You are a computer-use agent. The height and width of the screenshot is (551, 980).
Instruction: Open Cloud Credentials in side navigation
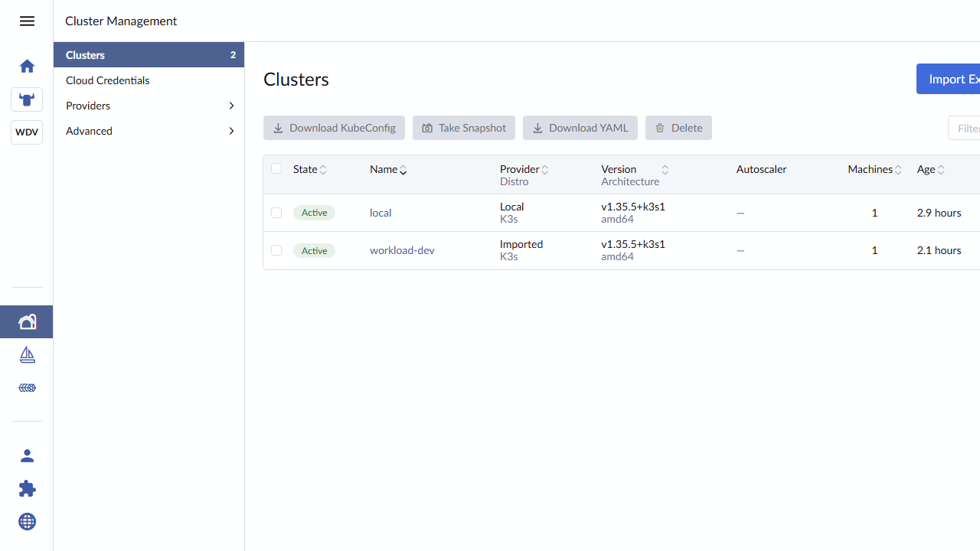[149, 80]
